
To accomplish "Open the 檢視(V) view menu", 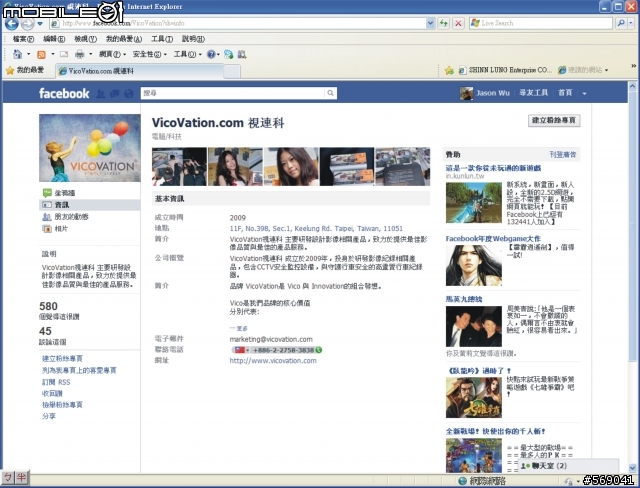I will click(86, 39).
